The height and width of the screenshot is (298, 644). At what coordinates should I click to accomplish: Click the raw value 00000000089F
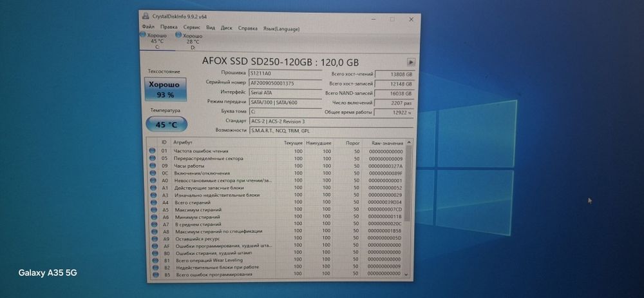coord(386,174)
